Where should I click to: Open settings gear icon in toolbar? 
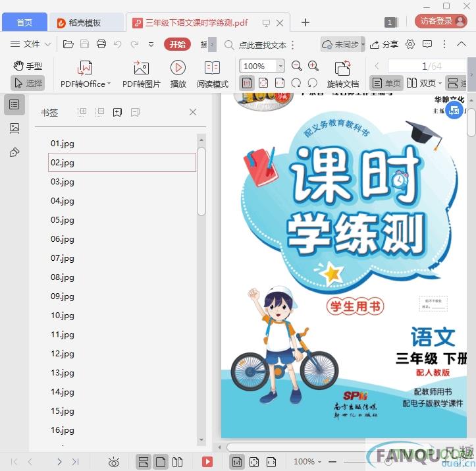pyautogui.click(x=410, y=44)
